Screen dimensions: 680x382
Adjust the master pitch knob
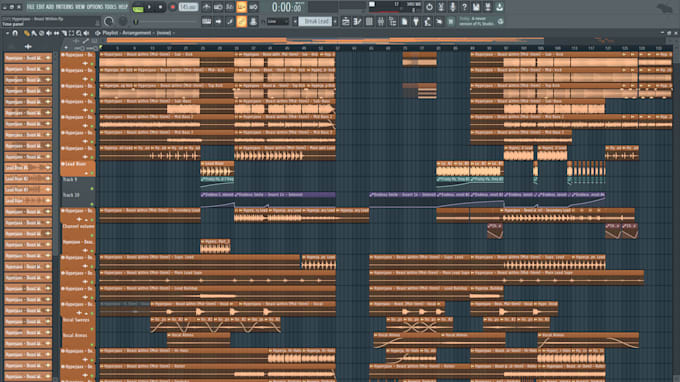(x=123, y=21)
